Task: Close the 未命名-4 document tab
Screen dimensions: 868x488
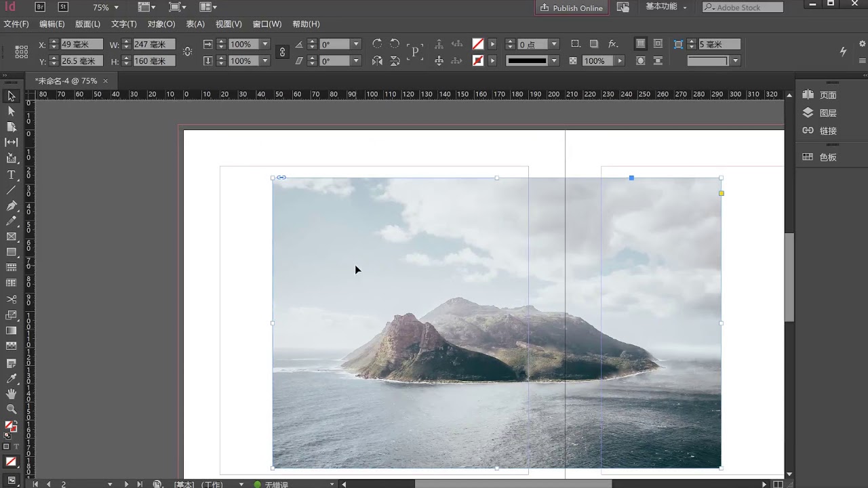Action: coord(106,81)
